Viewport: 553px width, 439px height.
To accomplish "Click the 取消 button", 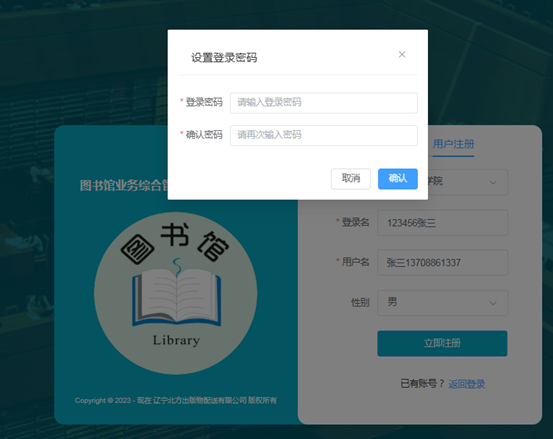I will (351, 179).
